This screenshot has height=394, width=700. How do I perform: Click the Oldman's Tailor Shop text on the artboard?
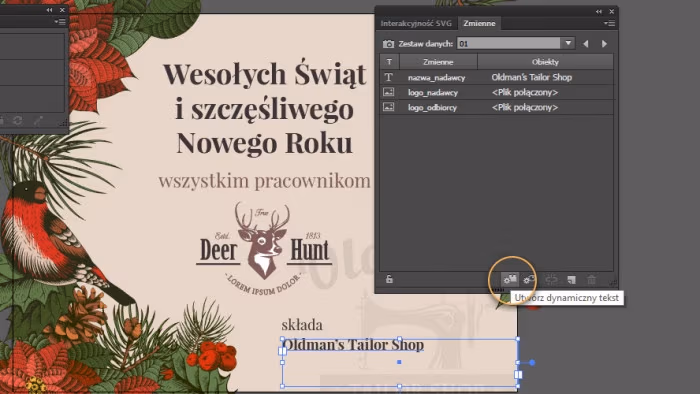click(353, 344)
